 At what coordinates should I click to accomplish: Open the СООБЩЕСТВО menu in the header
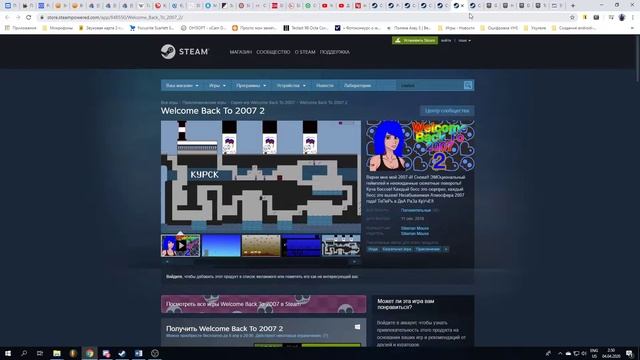click(273, 52)
